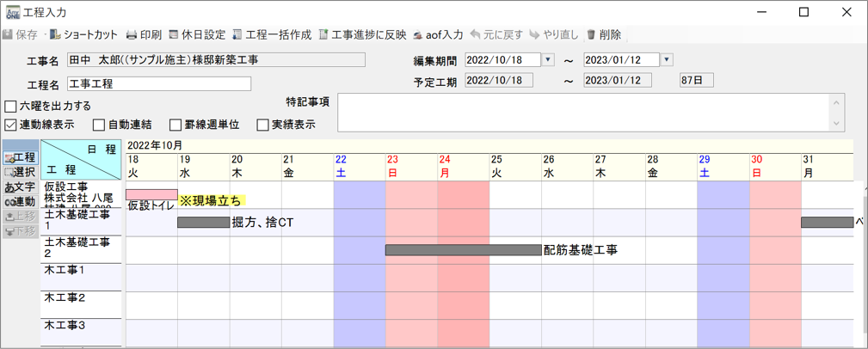
Task: Click the 18 火 date column header
Action: 151,166
